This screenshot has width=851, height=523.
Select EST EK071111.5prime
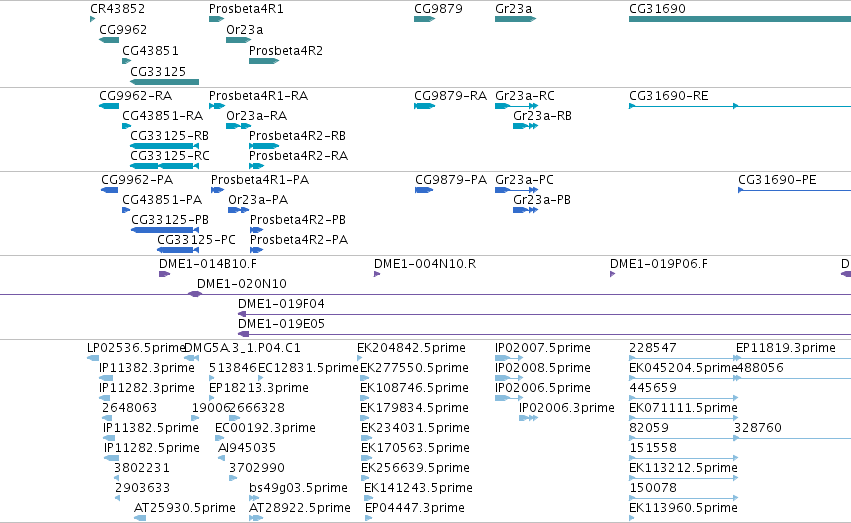point(683,418)
